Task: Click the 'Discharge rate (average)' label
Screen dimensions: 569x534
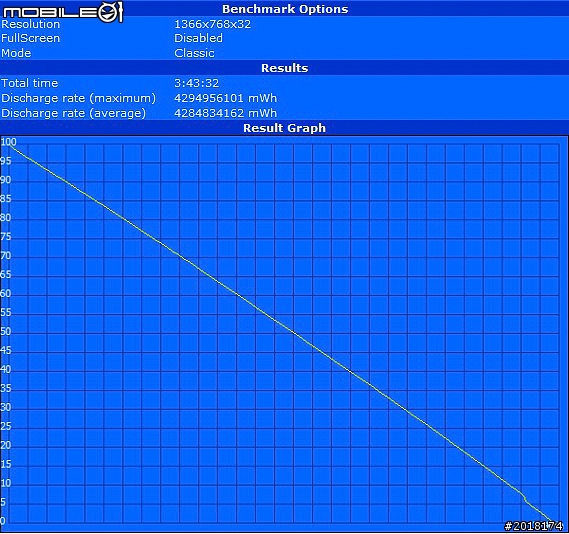Action: (73, 113)
